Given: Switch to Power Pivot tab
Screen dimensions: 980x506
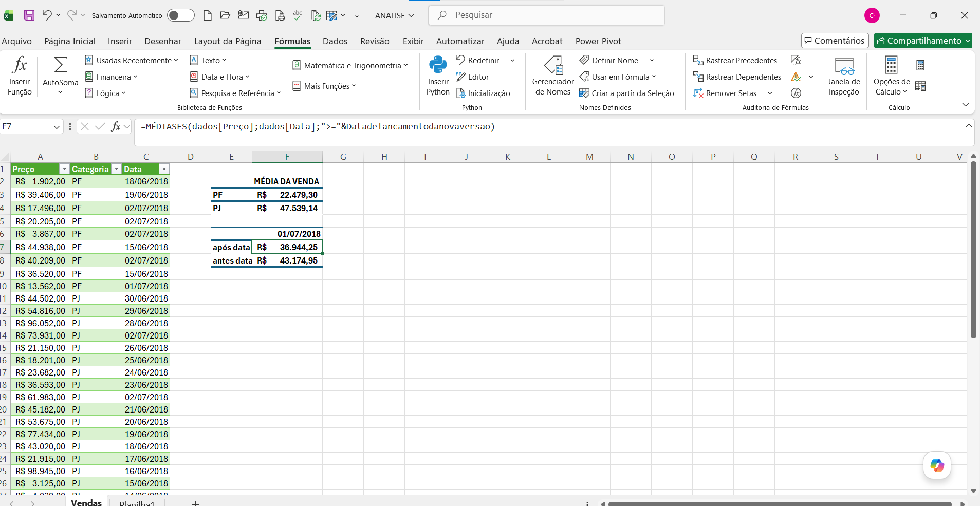Looking at the screenshot, I should point(598,41).
